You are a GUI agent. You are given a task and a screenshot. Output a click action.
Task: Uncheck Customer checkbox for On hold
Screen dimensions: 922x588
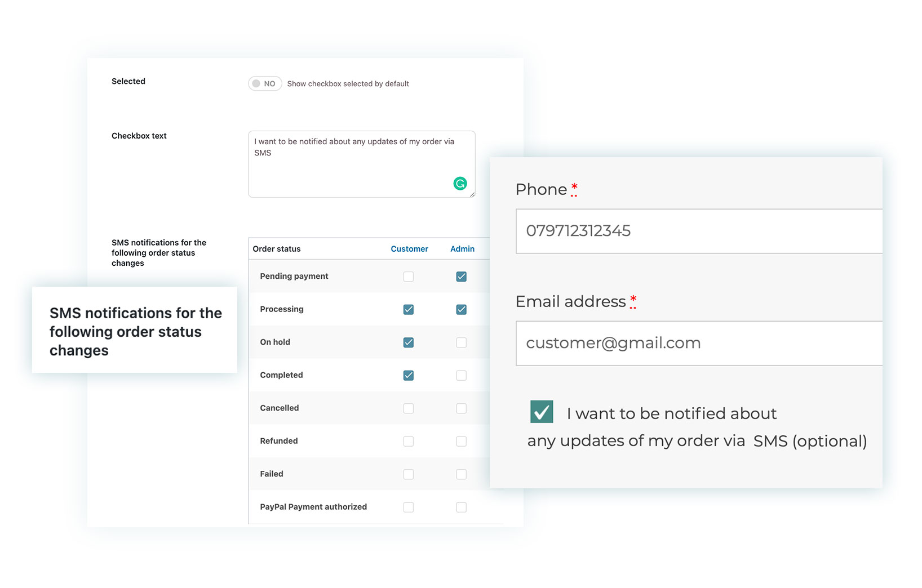pos(409,342)
